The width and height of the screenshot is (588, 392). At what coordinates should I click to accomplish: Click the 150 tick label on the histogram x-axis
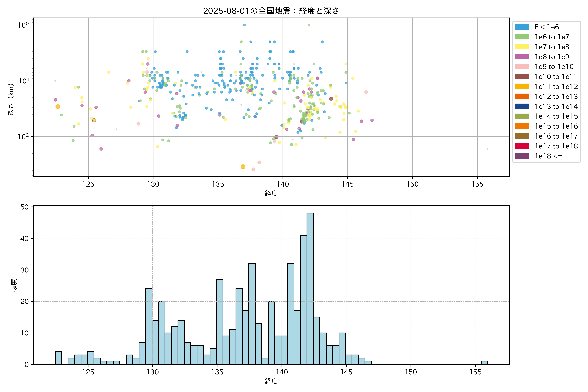(x=411, y=372)
